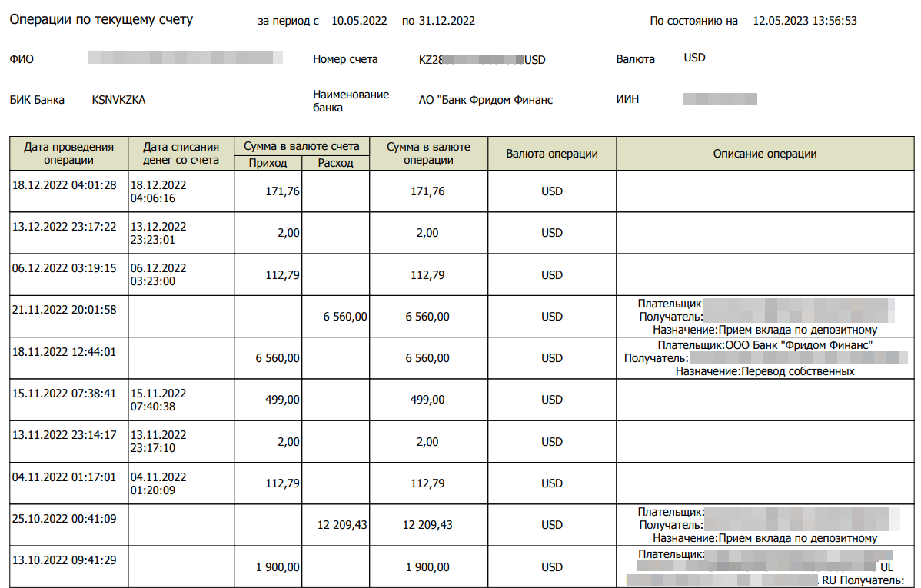Select 12 209,43 under "Сумма в валюте операции"
The image size is (921, 588).
[427, 525]
